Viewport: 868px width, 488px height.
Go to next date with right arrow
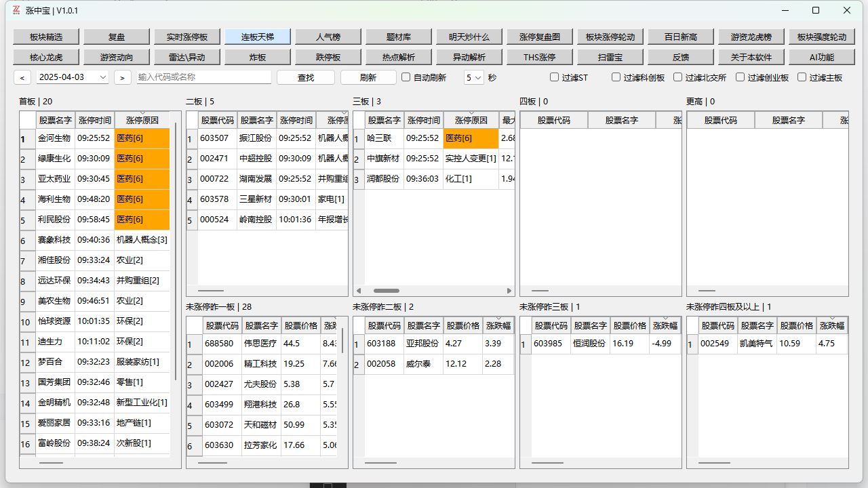(123, 78)
